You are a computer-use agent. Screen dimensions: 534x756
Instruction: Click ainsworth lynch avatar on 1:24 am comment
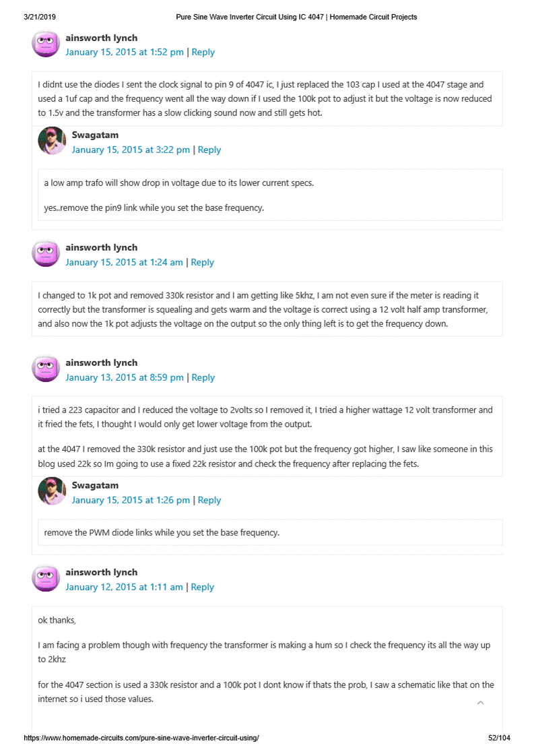coord(45,253)
